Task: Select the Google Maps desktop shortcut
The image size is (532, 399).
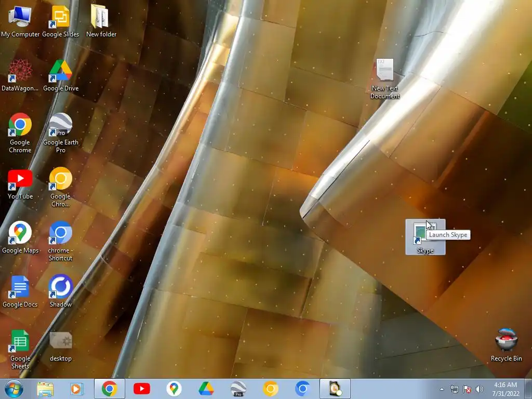Action: pos(20,237)
